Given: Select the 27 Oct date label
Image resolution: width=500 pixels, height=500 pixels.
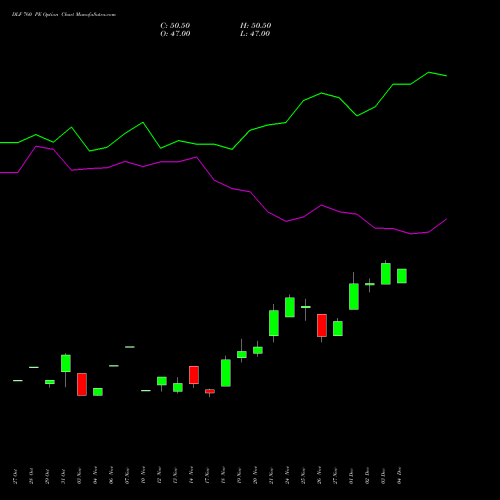Looking at the screenshot, I should tap(15, 476).
